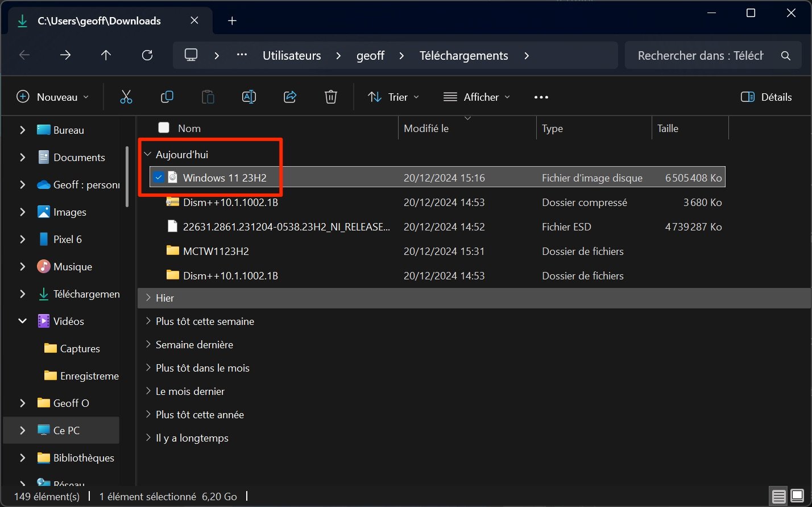Toggle the Détails pane button
Screen dimensions: 812x507
767,97
